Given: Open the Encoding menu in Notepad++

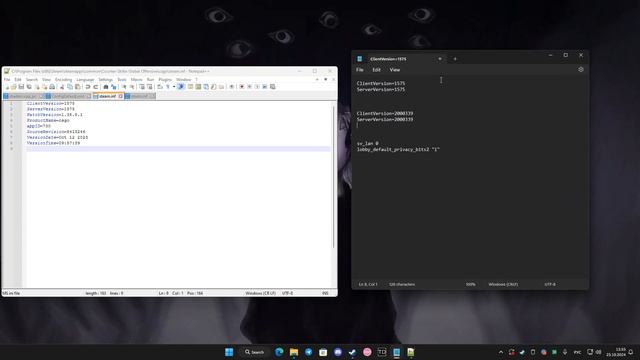Looking at the screenshot, I should click(x=63, y=80).
